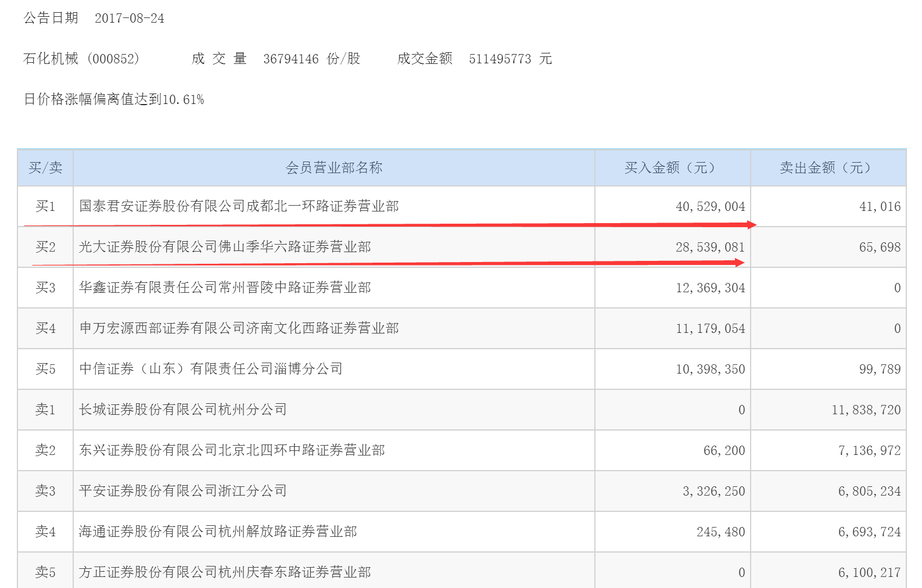Screen dimensions: 922x588
Task: Click the 卖4 rank cell
Action: [45, 532]
